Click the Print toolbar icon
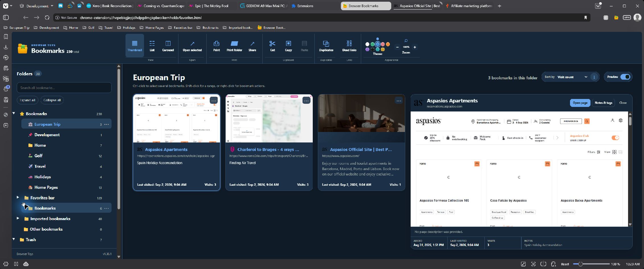644x269 pixels. point(216,46)
